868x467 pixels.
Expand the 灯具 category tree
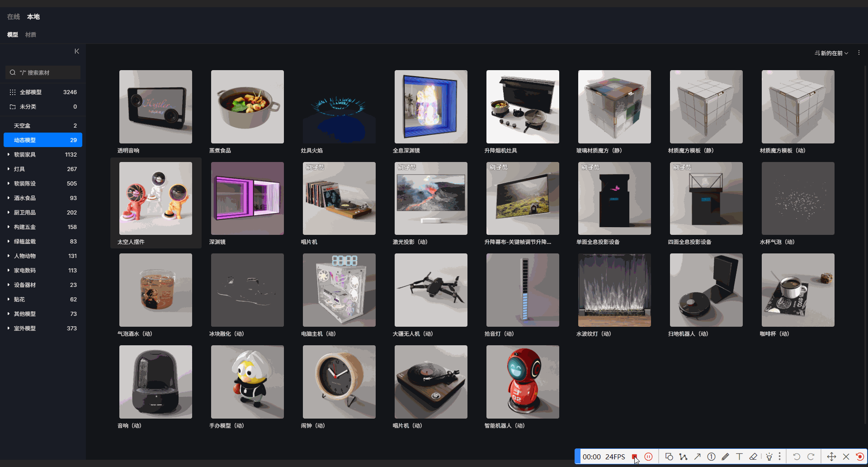[9, 169]
